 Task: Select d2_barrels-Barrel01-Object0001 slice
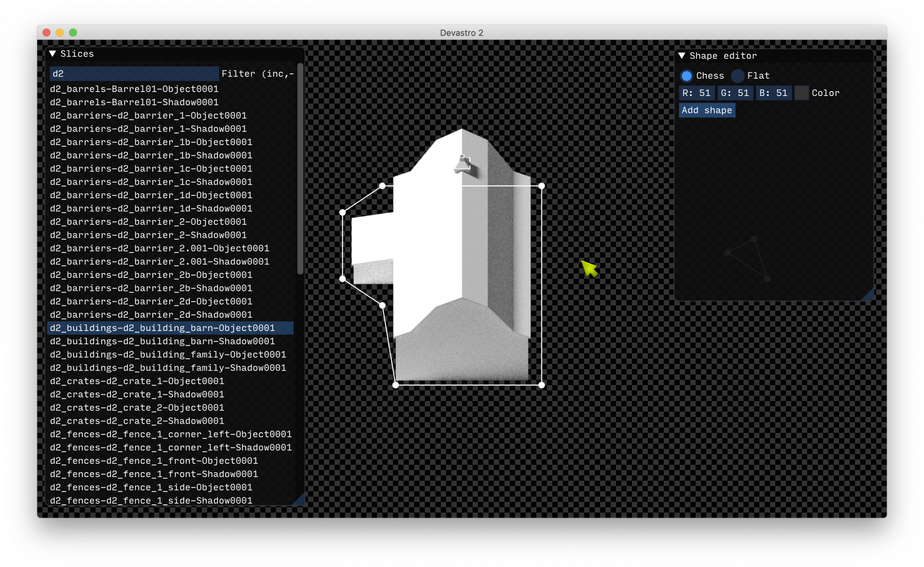[x=171, y=89]
